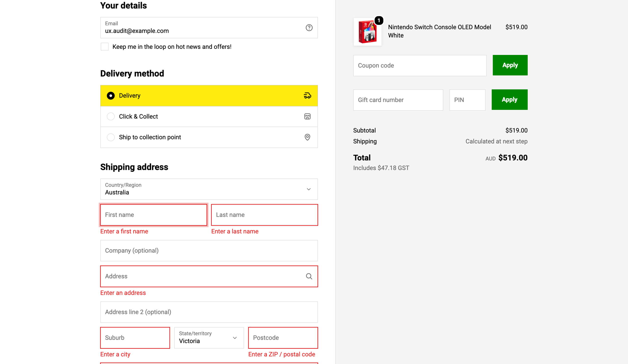The width and height of the screenshot is (628, 364).
Task: Click into the Last name field
Action: click(x=264, y=215)
